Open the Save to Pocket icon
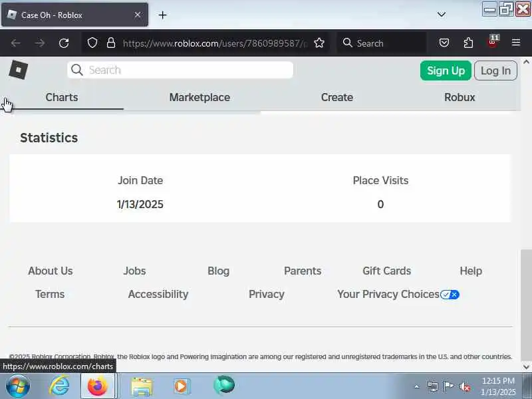Image resolution: width=532 pixels, height=399 pixels. tap(444, 43)
